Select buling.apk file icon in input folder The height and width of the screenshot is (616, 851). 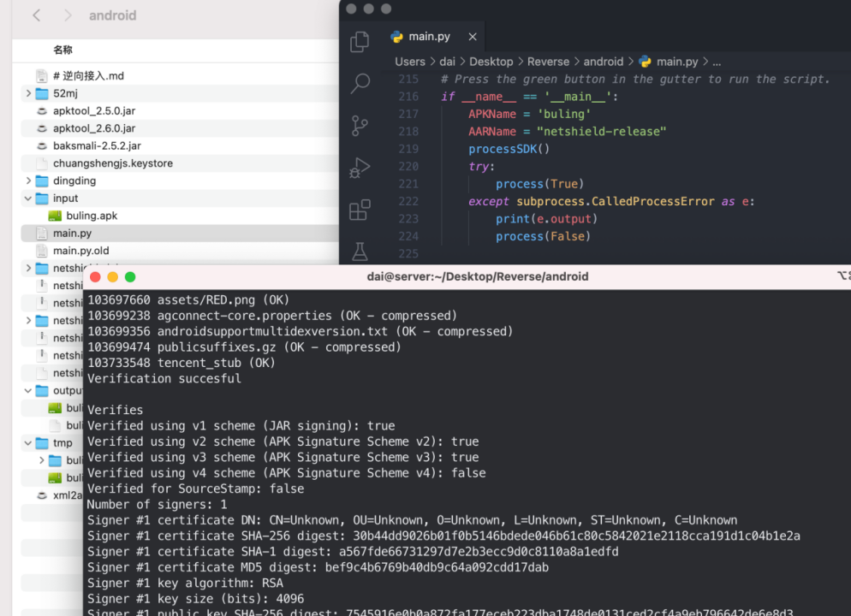point(55,216)
